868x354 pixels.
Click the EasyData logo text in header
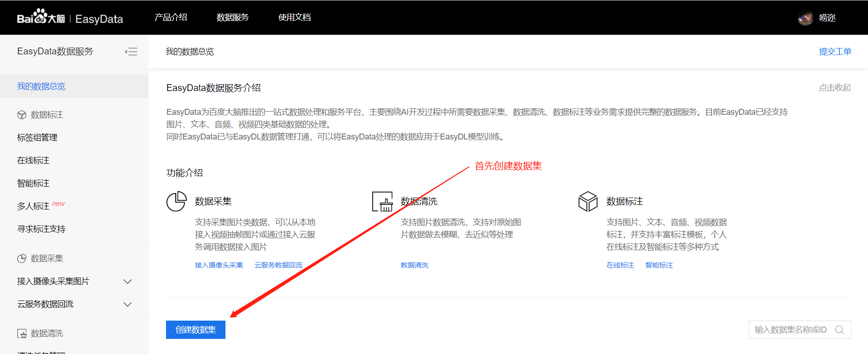click(x=99, y=19)
